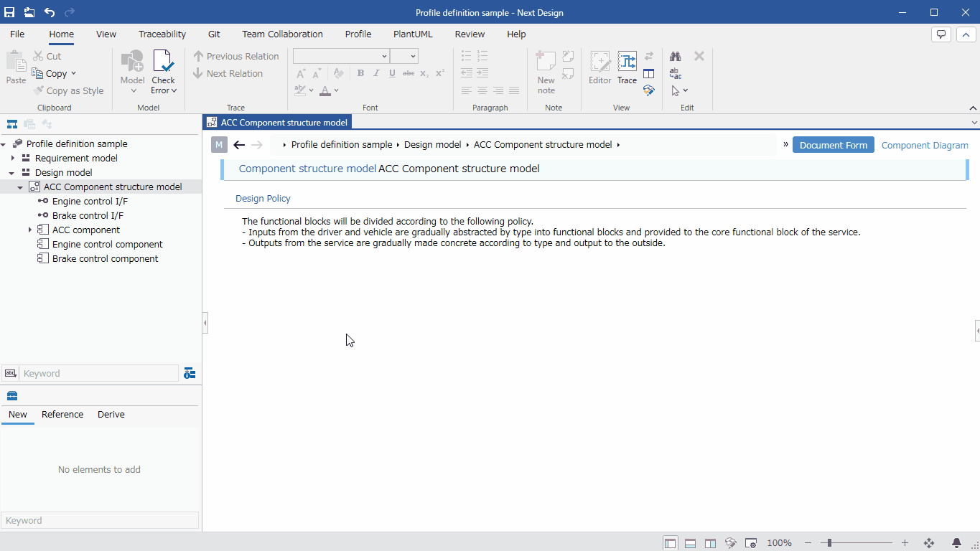Viewport: 980px width, 551px height.
Task: Toggle the Document Form view
Action: (834, 145)
